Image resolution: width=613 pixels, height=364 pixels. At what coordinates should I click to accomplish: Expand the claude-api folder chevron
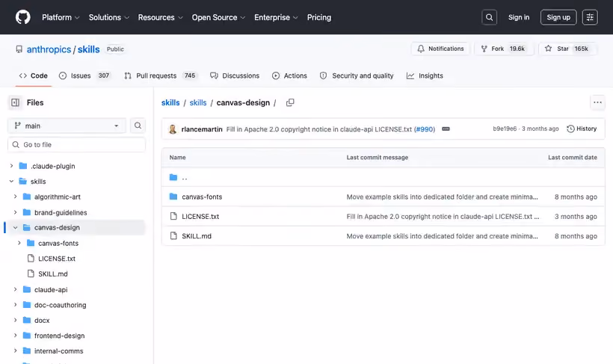(15, 290)
